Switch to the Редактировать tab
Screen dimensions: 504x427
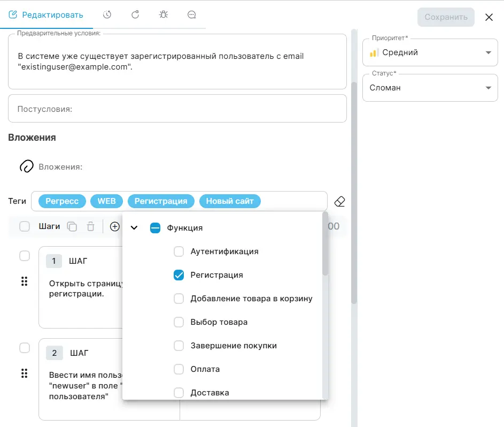pyautogui.click(x=46, y=15)
